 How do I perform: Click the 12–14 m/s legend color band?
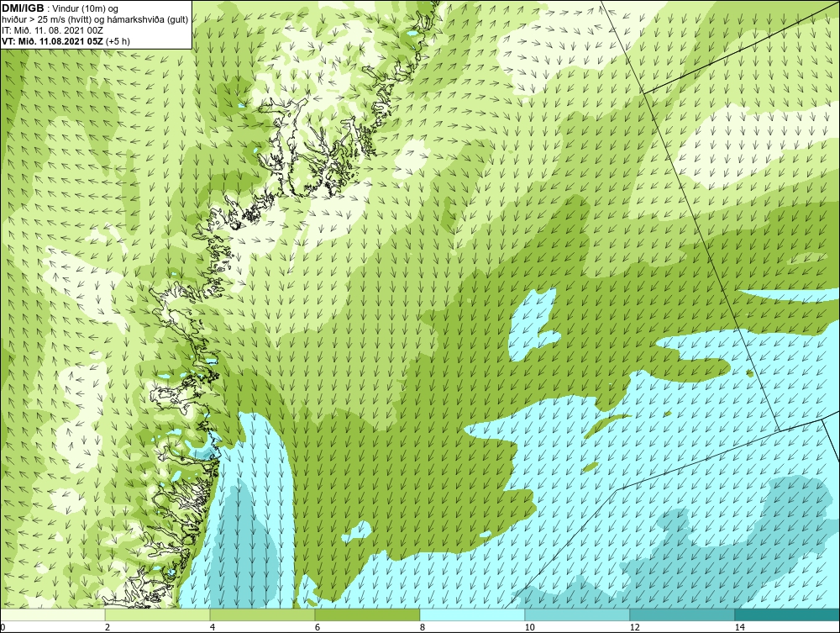point(682,615)
